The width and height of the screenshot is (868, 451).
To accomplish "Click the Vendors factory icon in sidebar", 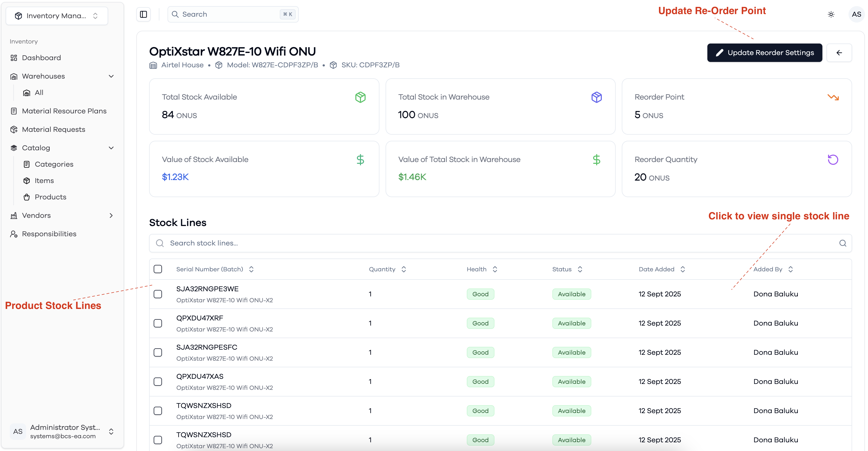I will point(14,216).
